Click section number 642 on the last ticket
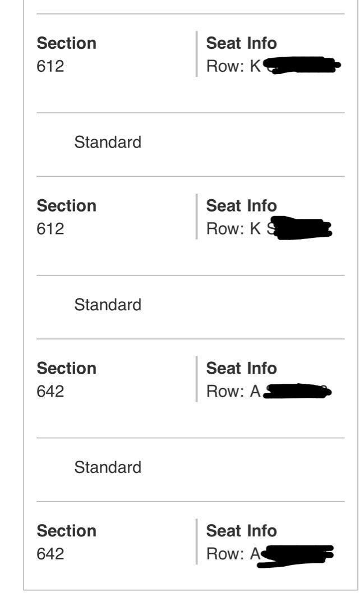This screenshot has height=606, width=364. click(x=50, y=554)
